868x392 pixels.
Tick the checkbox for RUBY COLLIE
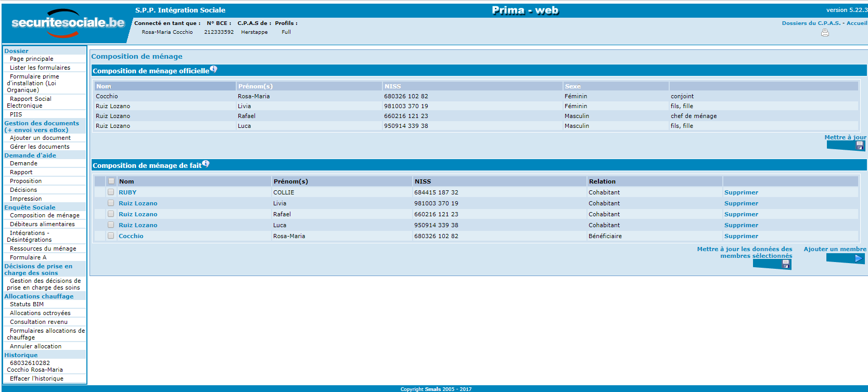(x=111, y=192)
